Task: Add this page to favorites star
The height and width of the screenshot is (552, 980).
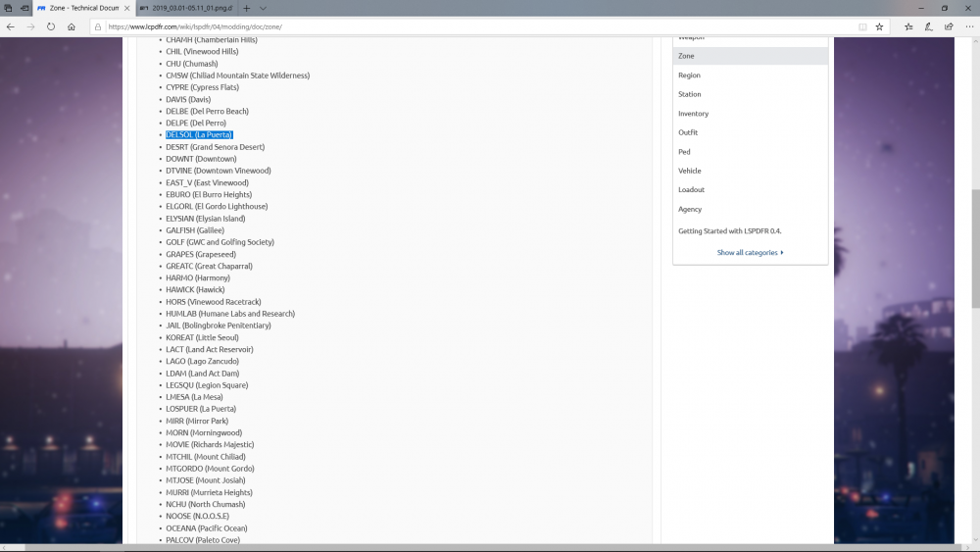Action: tap(879, 26)
